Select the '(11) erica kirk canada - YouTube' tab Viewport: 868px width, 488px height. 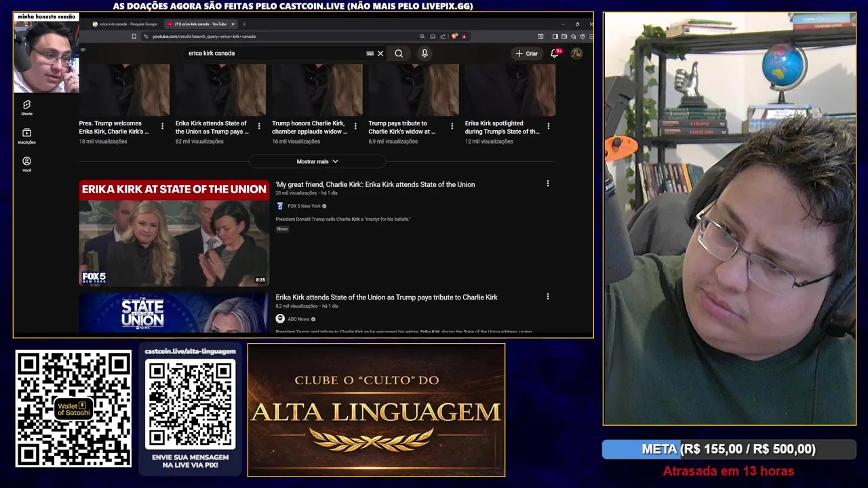pyautogui.click(x=197, y=24)
